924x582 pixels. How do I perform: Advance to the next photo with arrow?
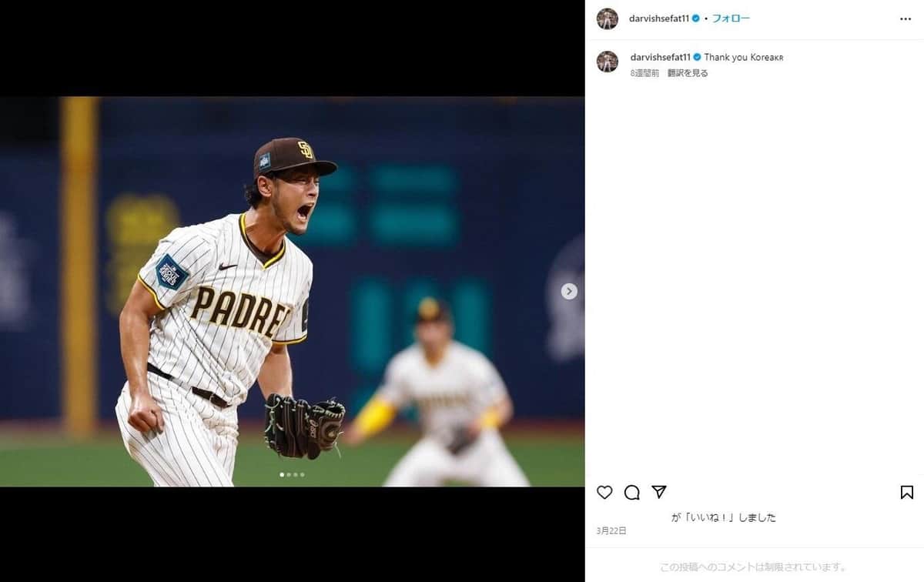pos(569,291)
